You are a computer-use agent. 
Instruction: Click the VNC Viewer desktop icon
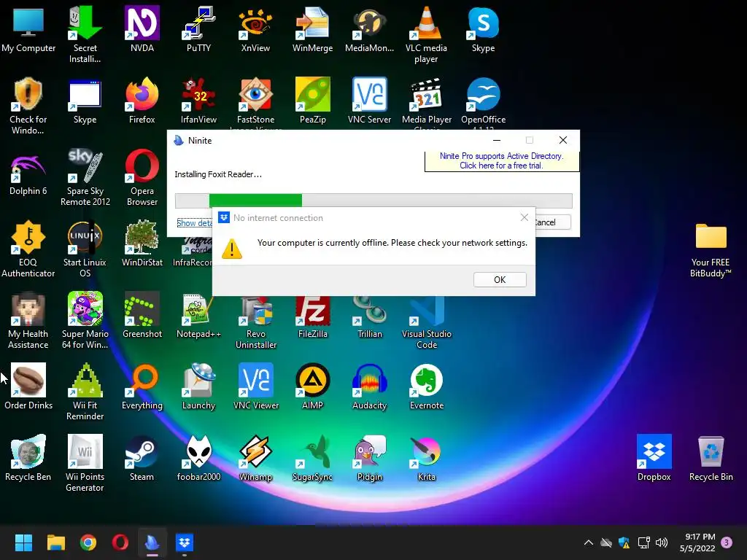pyautogui.click(x=255, y=386)
